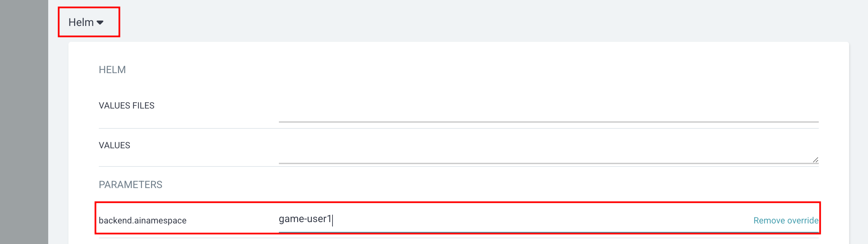
Task: Open the Helm dropdown menu
Action: click(x=86, y=22)
